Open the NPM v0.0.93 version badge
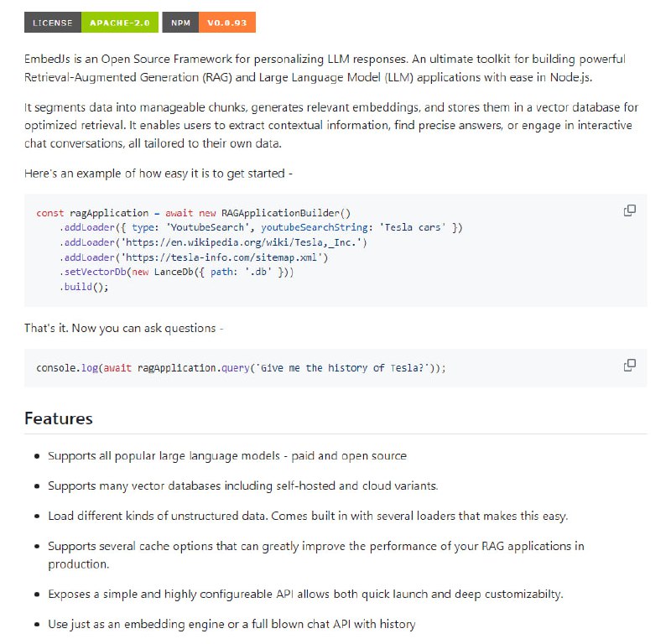The image size is (671, 644). coord(208,23)
